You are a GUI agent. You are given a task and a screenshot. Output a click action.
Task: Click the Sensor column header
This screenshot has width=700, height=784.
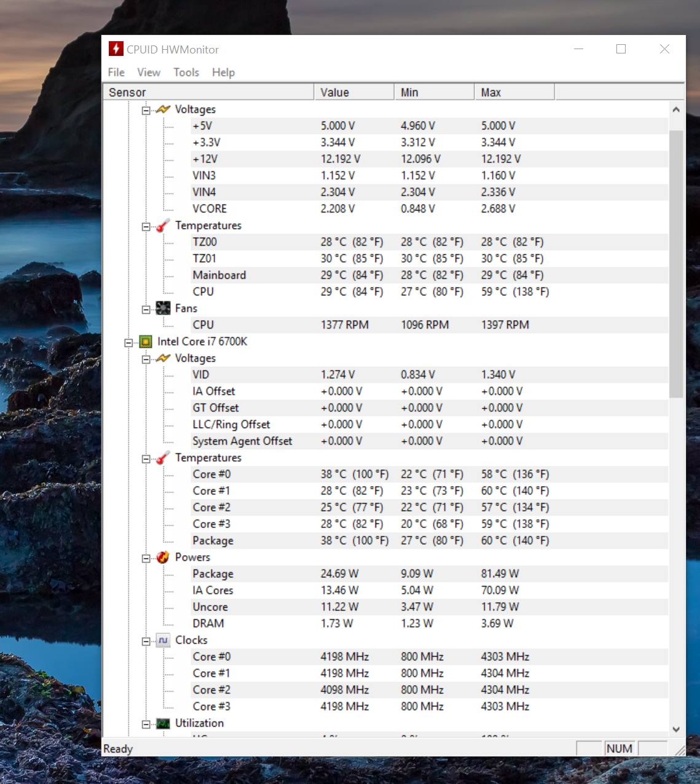coord(209,92)
